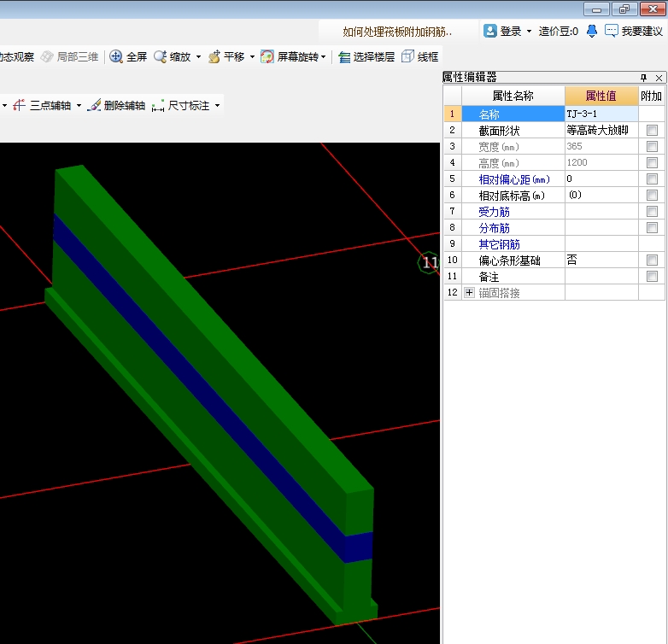Open the 平移 dropdown arrow
668x644 pixels.
(x=252, y=56)
